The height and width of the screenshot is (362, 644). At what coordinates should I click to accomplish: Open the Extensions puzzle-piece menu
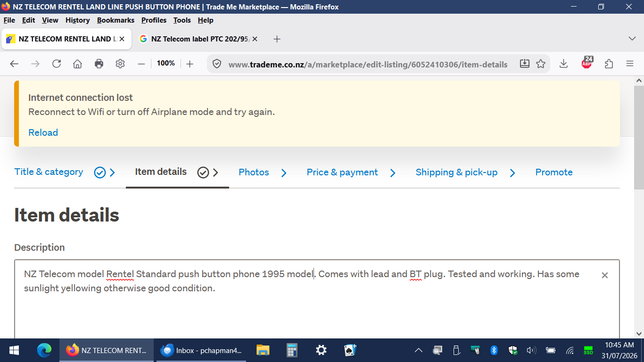(609, 64)
